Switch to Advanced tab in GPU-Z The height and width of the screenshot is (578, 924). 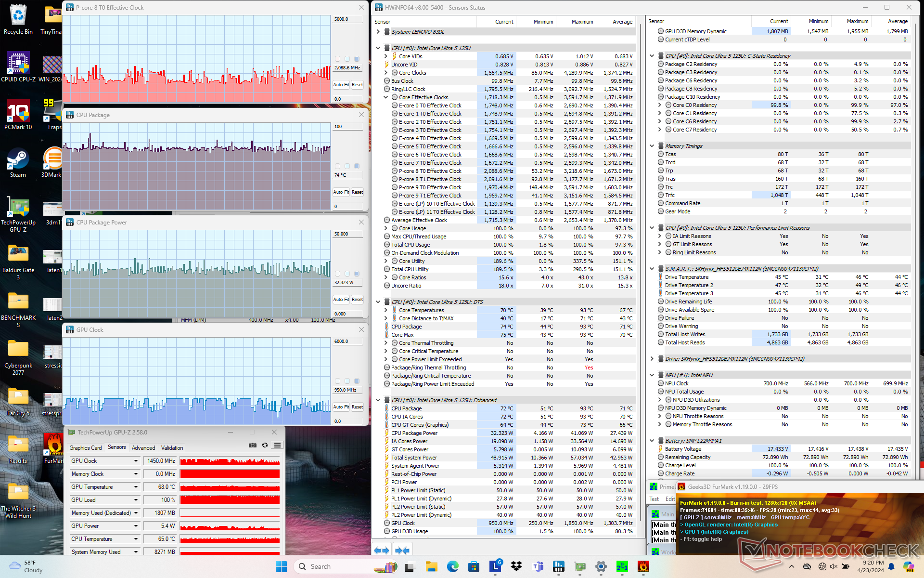click(x=143, y=448)
